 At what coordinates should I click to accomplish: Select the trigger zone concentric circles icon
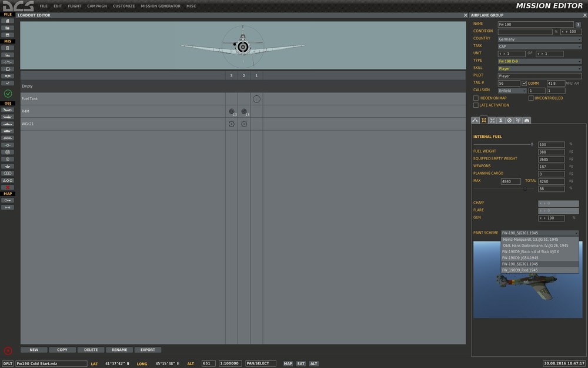8,152
